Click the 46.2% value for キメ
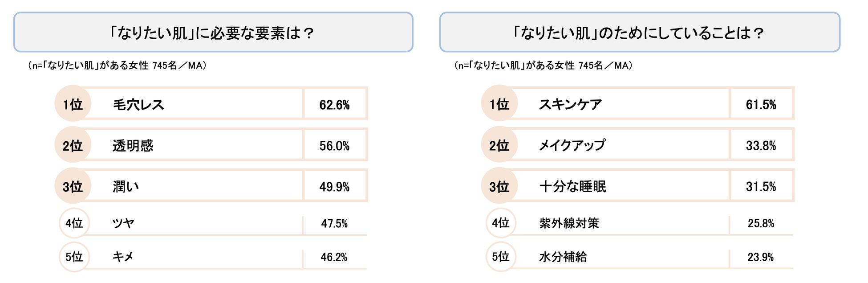Screen dimensions: 868x283 334,257
